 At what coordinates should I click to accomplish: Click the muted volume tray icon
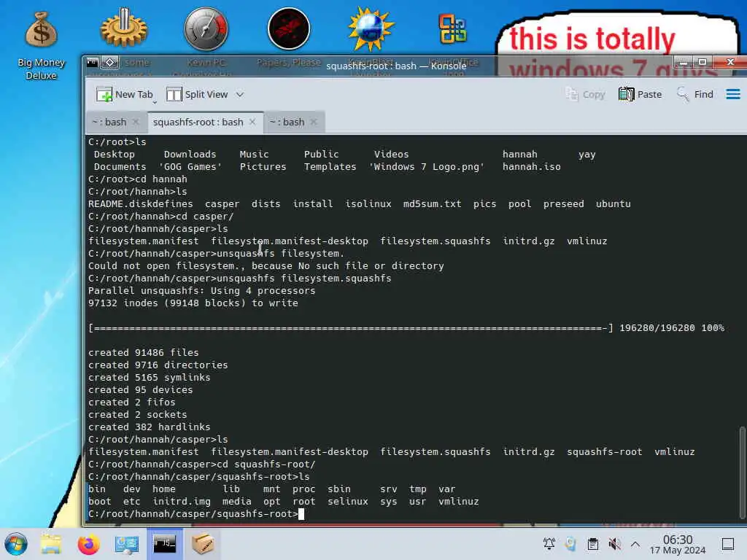(614, 544)
